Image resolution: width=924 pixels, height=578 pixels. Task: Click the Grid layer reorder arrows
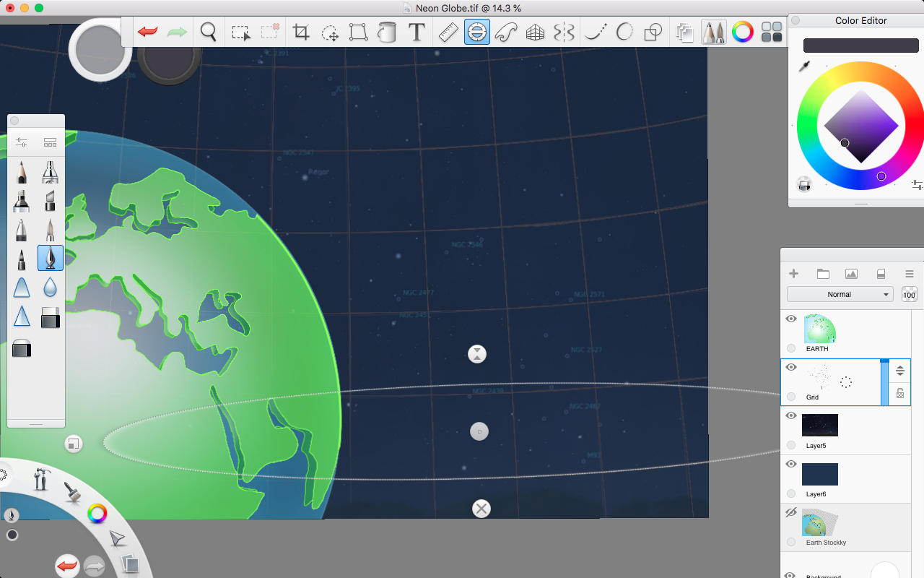coord(900,371)
